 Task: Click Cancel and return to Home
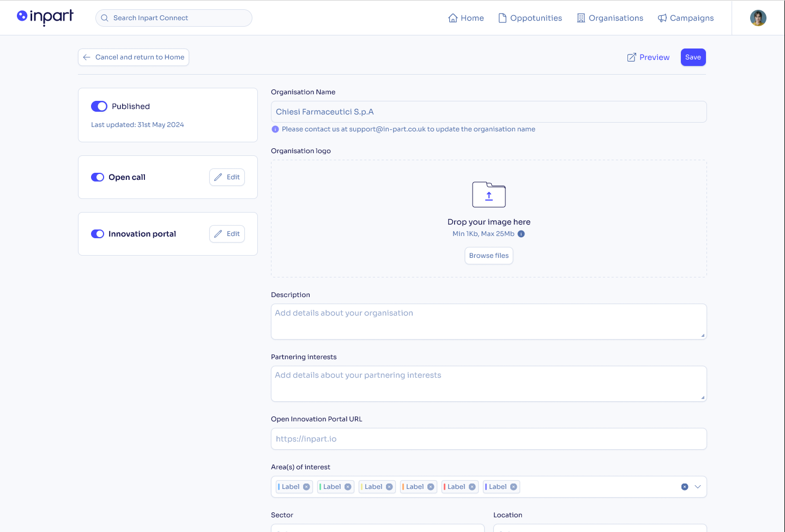pyautogui.click(x=134, y=57)
